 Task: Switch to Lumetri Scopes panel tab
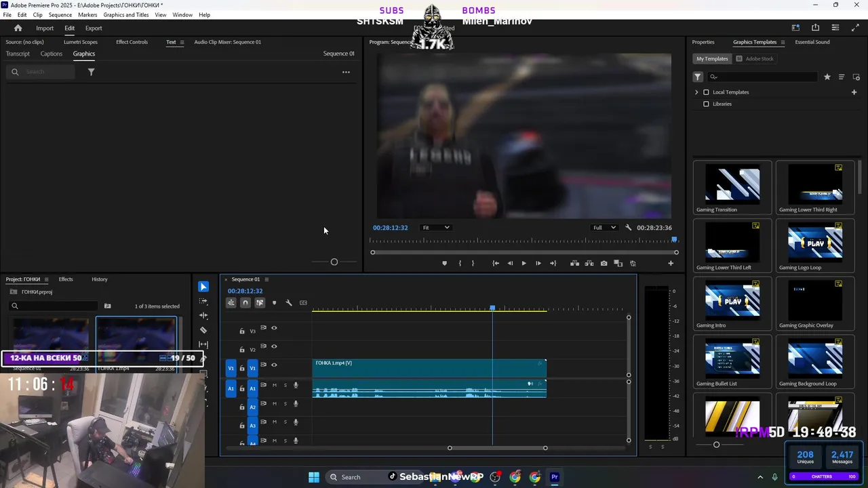pyautogui.click(x=81, y=42)
